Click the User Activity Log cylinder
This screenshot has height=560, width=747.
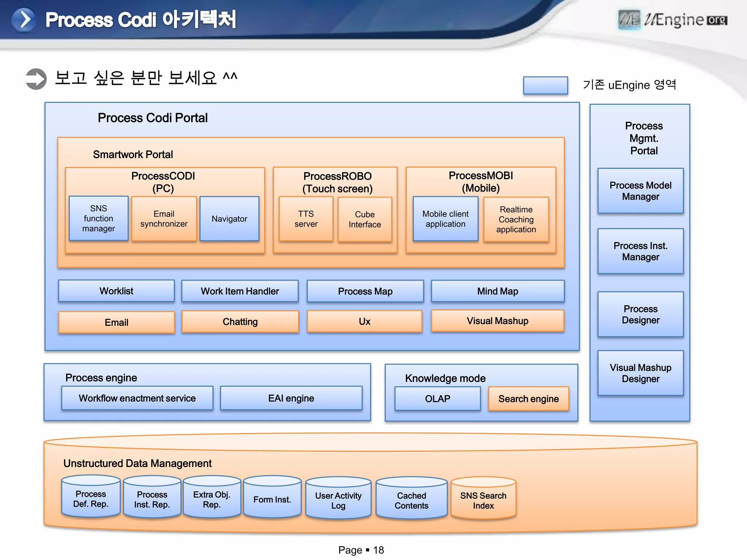338,500
